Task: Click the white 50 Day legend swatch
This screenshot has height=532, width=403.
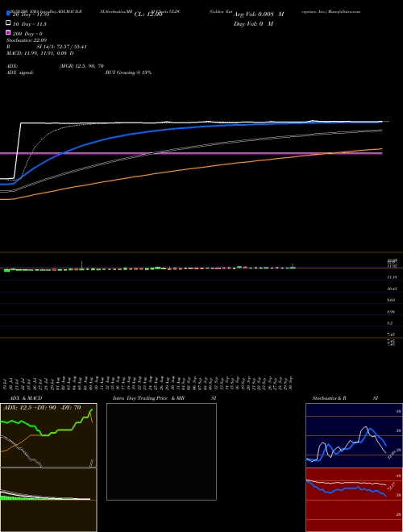Action: tap(8, 23)
